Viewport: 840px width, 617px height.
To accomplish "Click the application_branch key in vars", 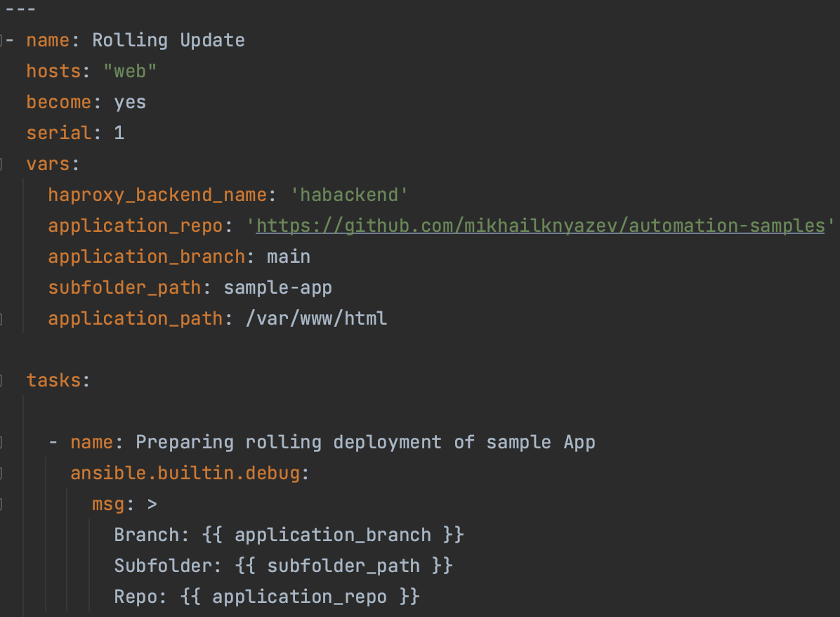I will pyautogui.click(x=146, y=256).
